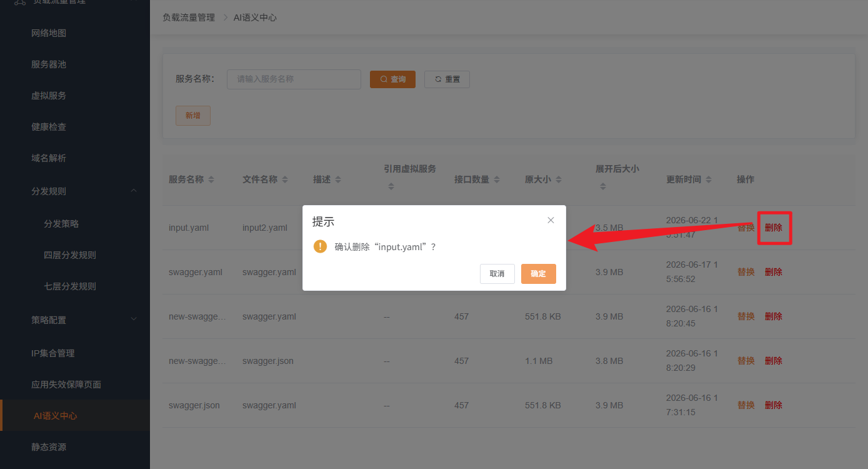This screenshot has width=868, height=469.
Task: Click the 新增 add button
Action: pyautogui.click(x=193, y=116)
